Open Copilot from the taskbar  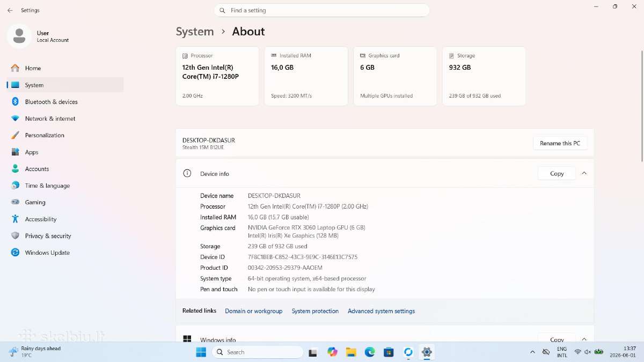click(x=332, y=352)
